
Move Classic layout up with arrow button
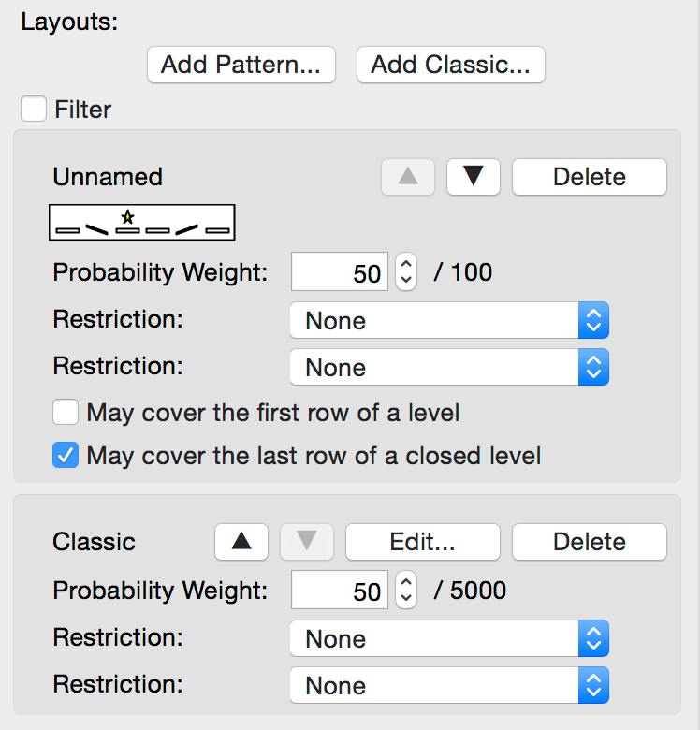[241, 542]
